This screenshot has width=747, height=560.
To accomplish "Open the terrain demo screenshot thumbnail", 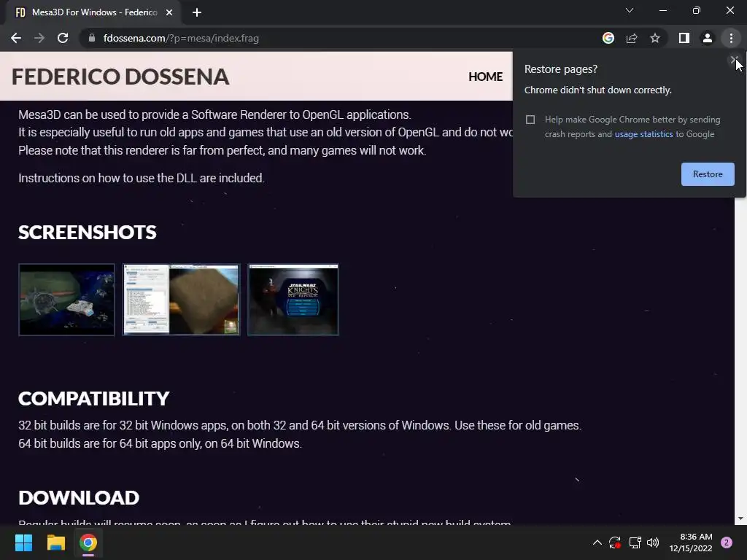I will (x=181, y=300).
